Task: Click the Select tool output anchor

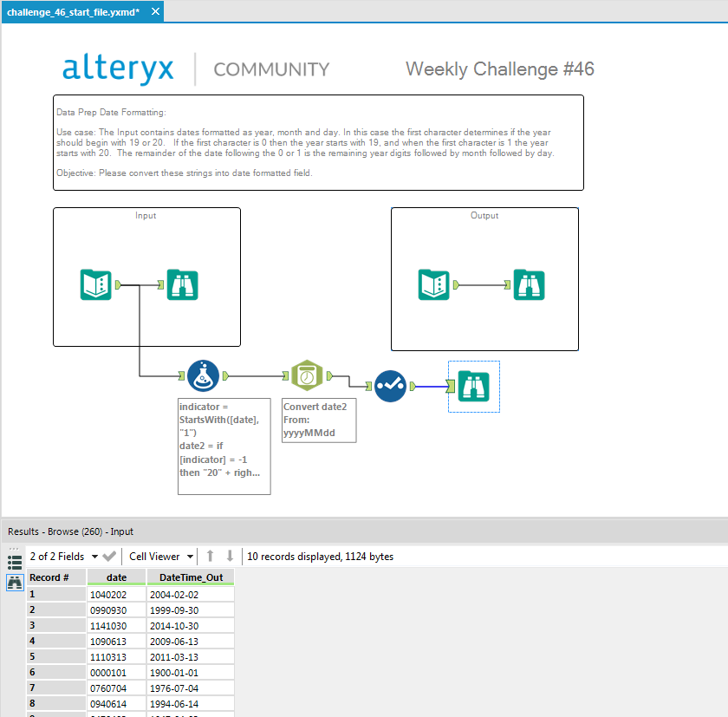Action: 413,386
